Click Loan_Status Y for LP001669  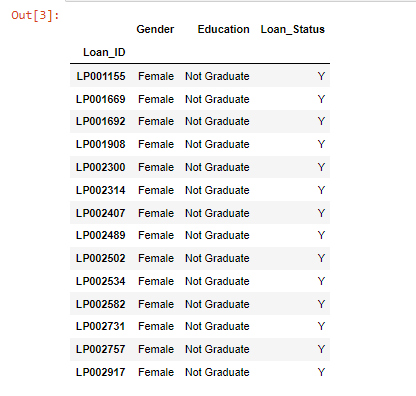click(x=321, y=99)
